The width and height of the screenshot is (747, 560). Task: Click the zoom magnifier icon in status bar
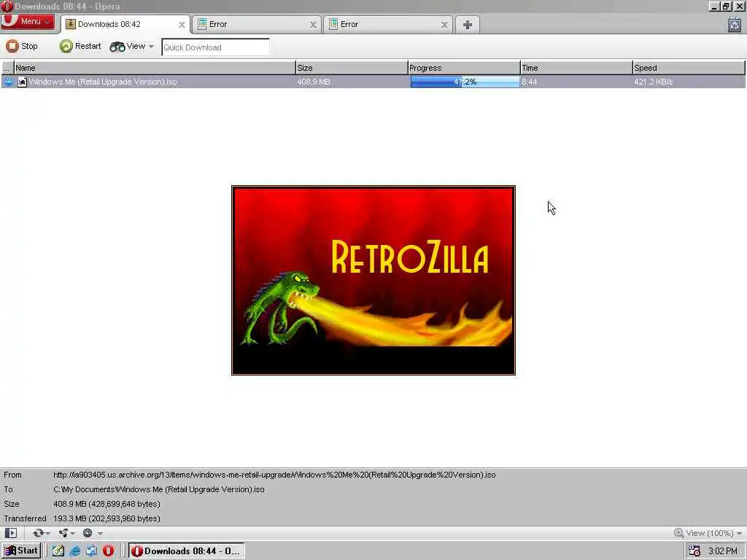[679, 533]
